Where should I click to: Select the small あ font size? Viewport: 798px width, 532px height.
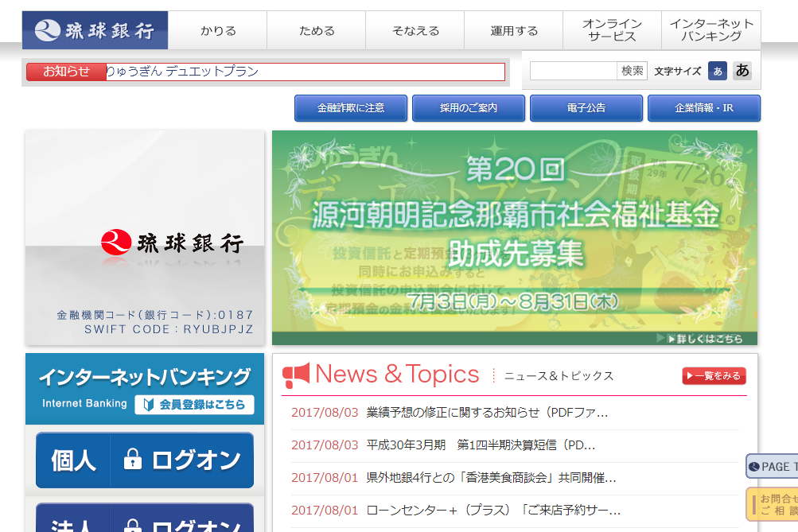coord(718,72)
